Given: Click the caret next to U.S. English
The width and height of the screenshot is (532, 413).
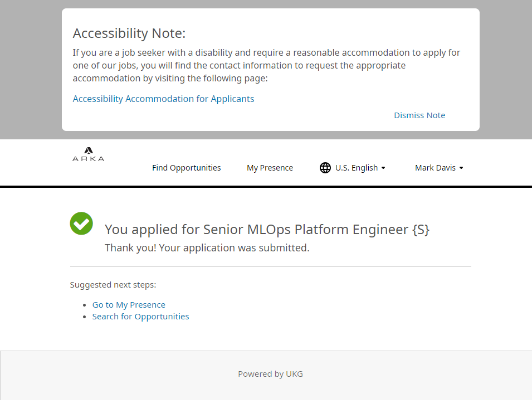Looking at the screenshot, I should [x=383, y=168].
